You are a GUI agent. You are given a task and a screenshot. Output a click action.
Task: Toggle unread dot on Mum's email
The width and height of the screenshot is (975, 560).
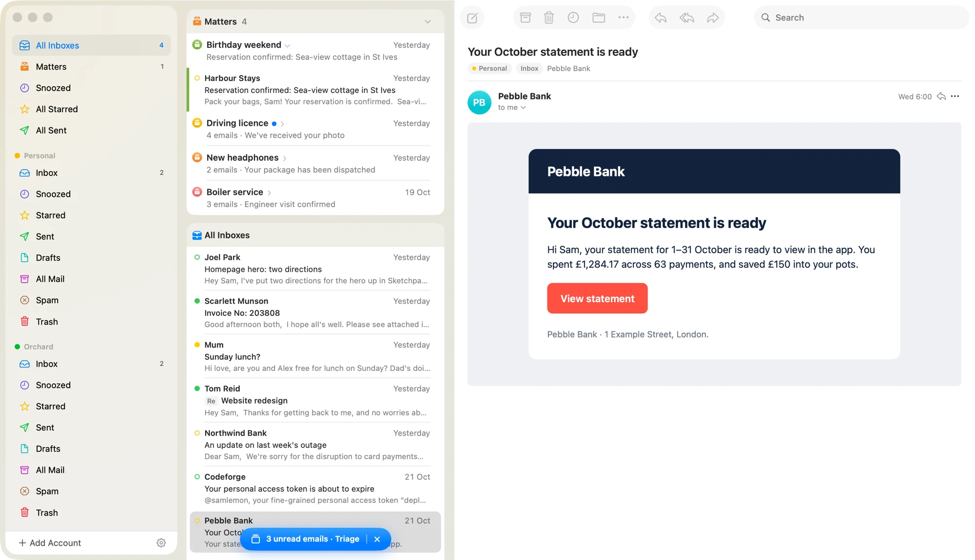point(197,345)
